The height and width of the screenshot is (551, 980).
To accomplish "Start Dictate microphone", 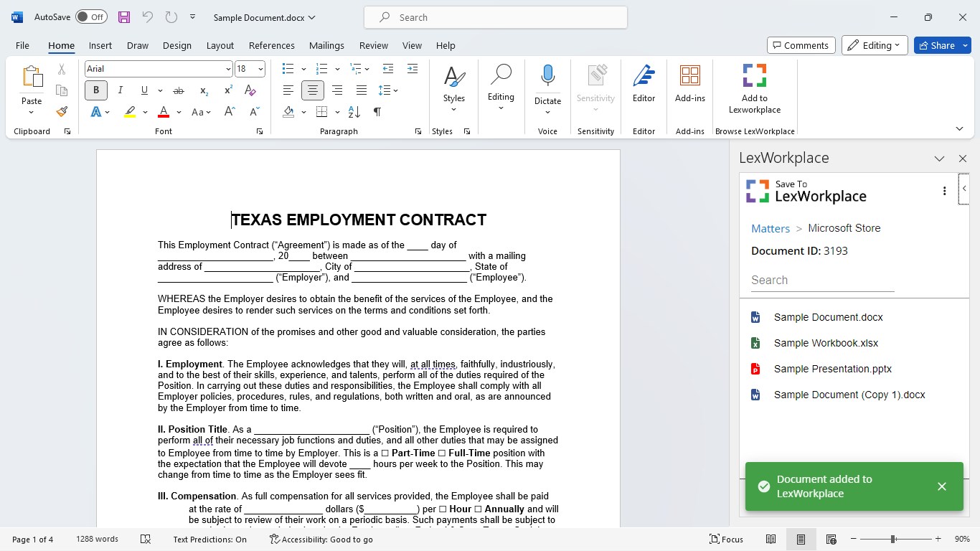I will point(547,76).
